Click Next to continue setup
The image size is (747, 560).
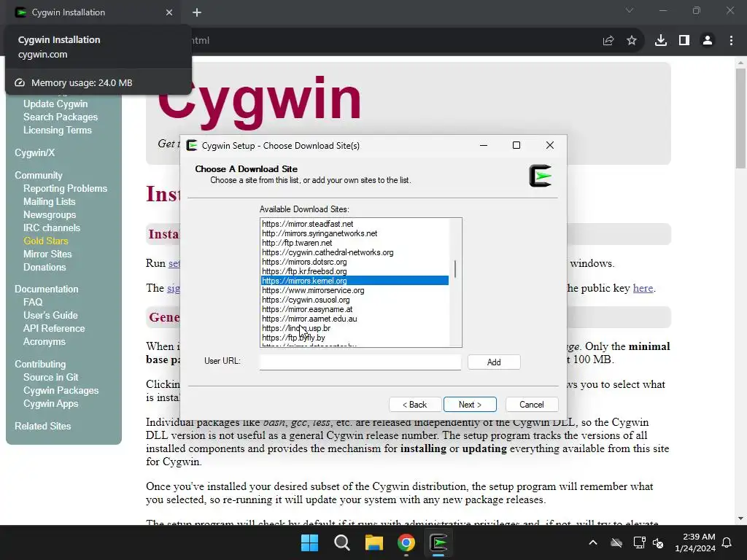[x=470, y=404]
